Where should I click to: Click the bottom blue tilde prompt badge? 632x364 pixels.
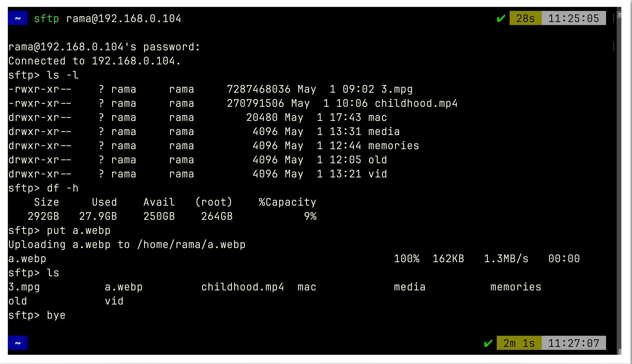coord(18,343)
